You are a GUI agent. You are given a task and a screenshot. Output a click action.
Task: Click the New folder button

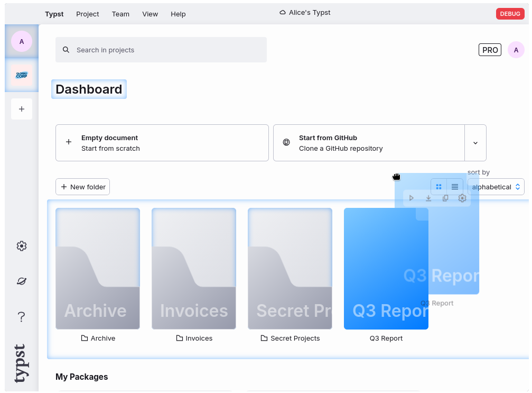pos(83,187)
